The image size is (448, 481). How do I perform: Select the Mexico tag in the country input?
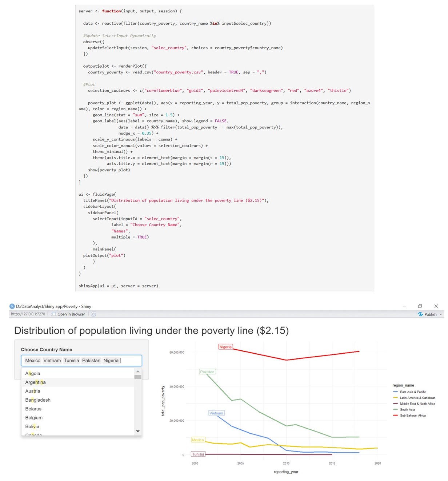[33, 361]
